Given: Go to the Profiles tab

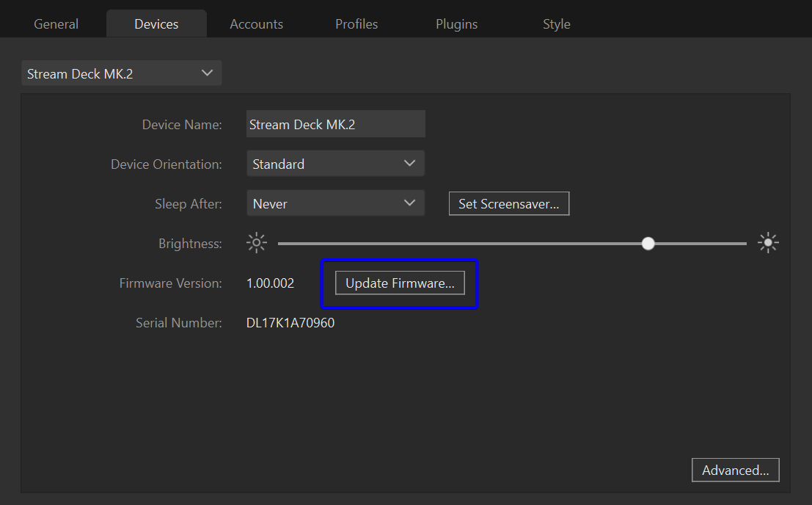Looking at the screenshot, I should 356,23.
